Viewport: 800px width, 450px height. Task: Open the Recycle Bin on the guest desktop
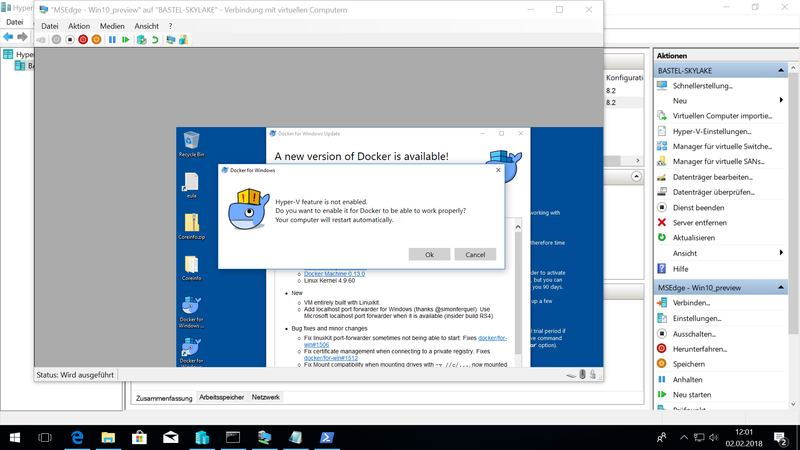coord(191,144)
